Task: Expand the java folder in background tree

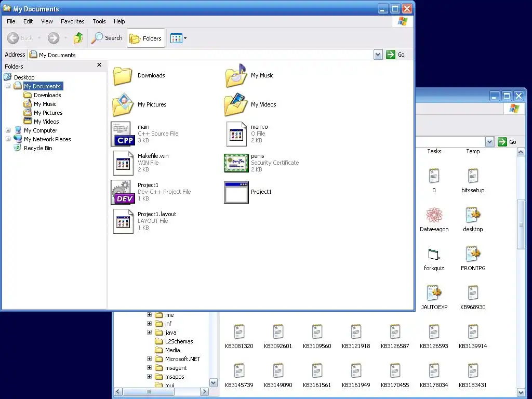Action: click(149, 332)
